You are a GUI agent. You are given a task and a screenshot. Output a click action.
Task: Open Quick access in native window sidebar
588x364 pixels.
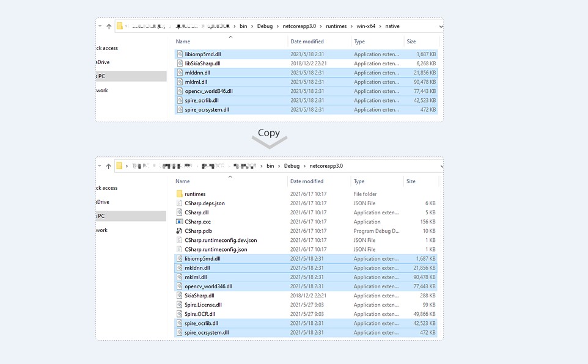pyautogui.click(x=107, y=48)
